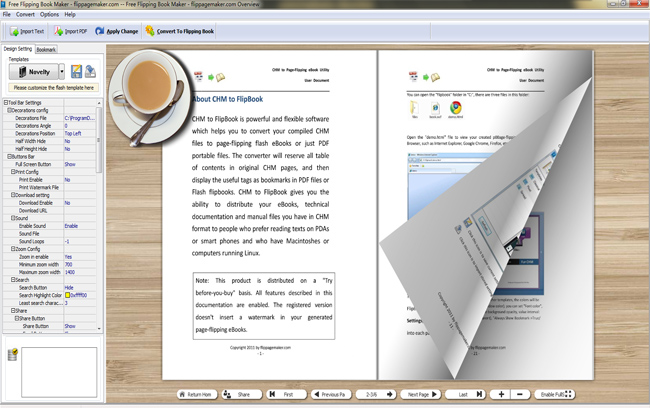Switch to the Bookmark tab
650x408 pixels.
pos(46,49)
